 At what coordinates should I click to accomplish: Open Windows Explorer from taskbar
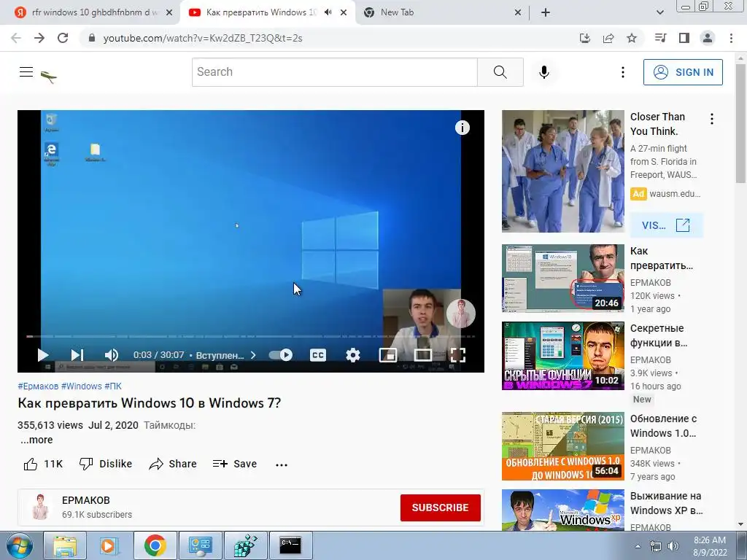65,545
